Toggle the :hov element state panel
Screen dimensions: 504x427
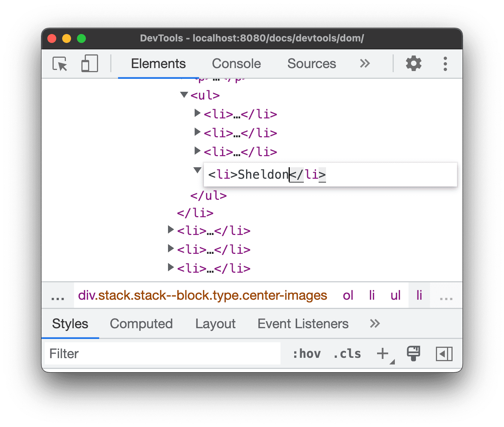[x=307, y=354]
